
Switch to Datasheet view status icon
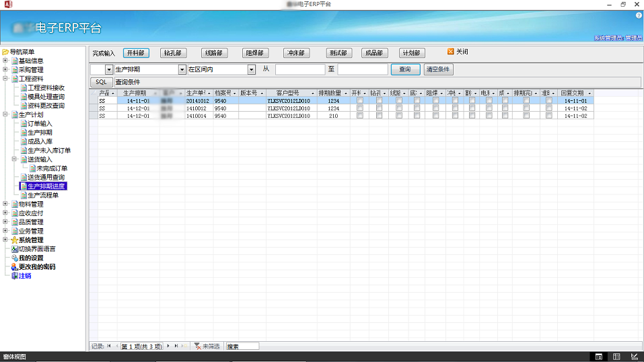tap(616, 357)
